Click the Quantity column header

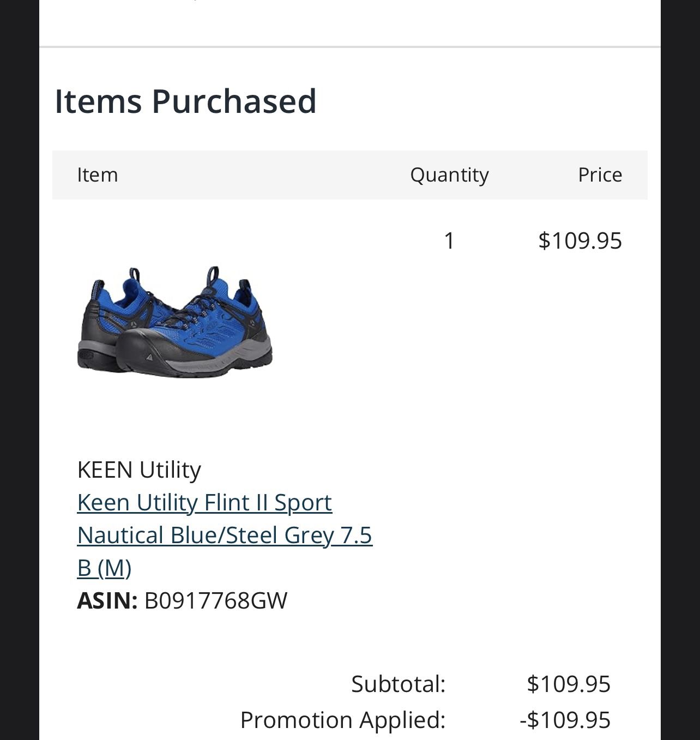(449, 175)
